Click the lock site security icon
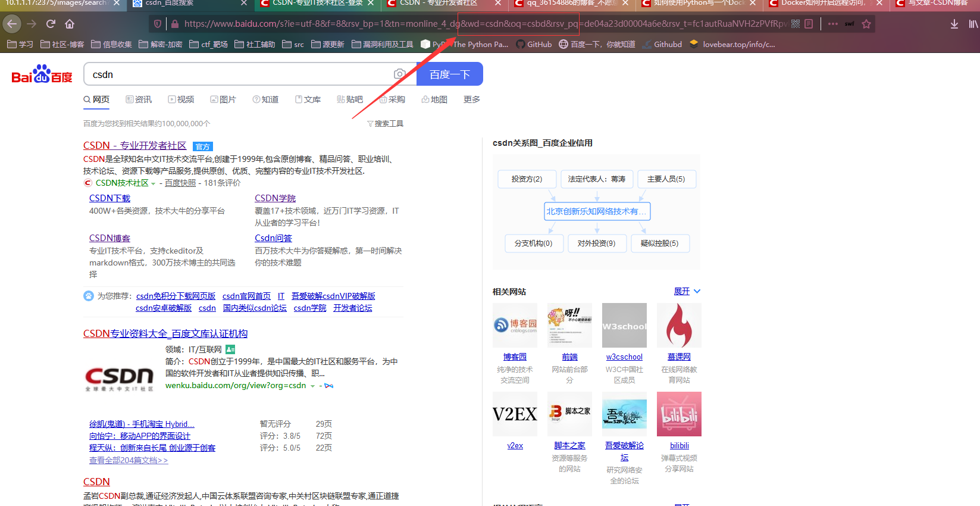The width and height of the screenshot is (980, 506). click(x=175, y=24)
